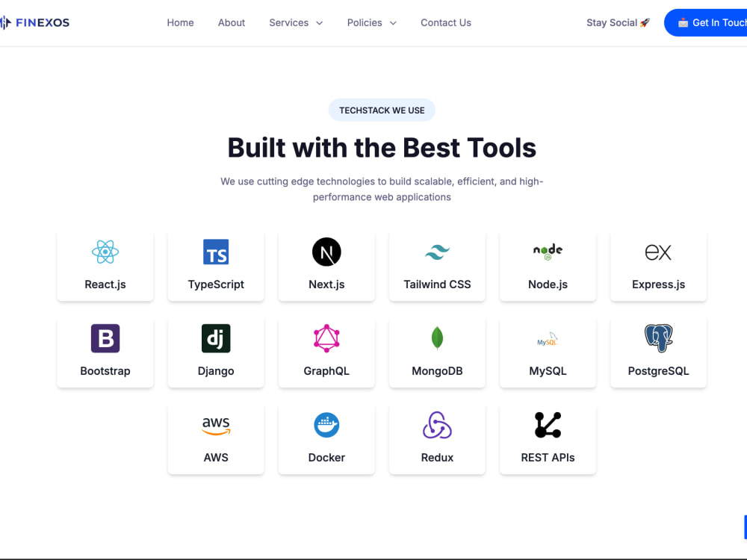747x560 pixels.
Task: Click the Node.js logo icon
Action: point(548,252)
